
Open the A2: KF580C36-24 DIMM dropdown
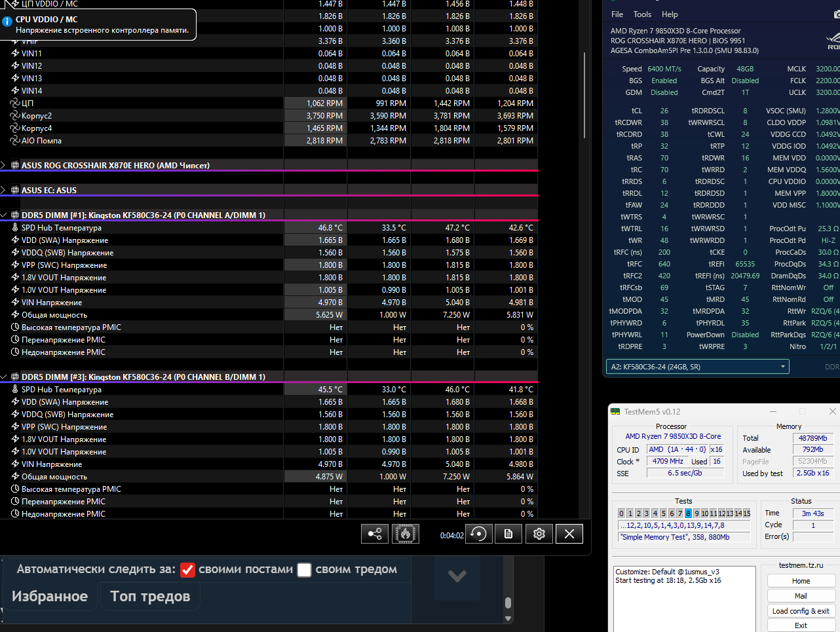tap(697, 367)
